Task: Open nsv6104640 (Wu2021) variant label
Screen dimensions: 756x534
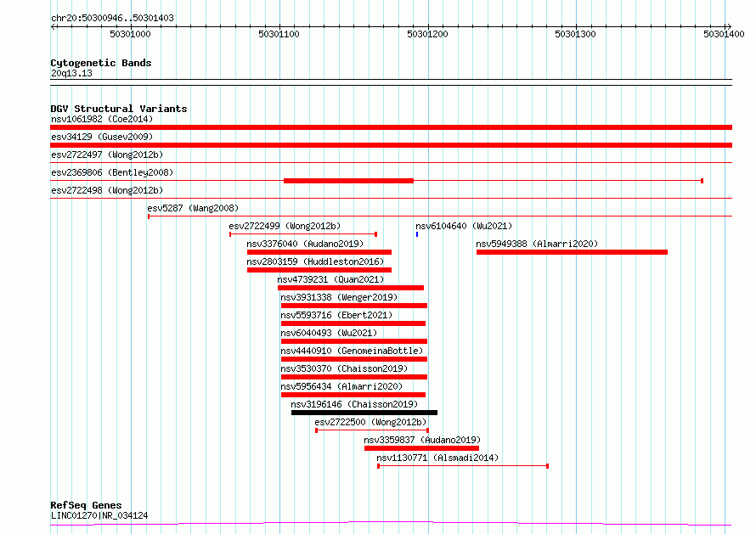Action: pos(464,226)
